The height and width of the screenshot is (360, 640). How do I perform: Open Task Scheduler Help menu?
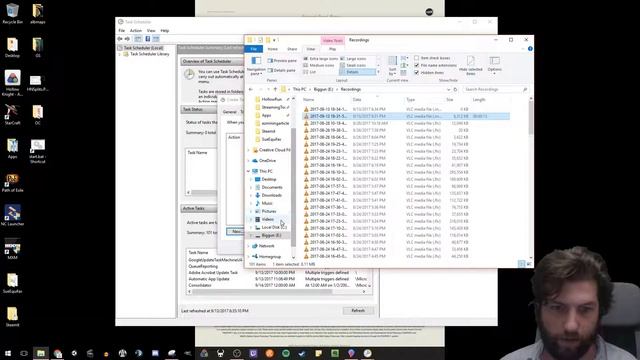pyautogui.click(x=164, y=31)
